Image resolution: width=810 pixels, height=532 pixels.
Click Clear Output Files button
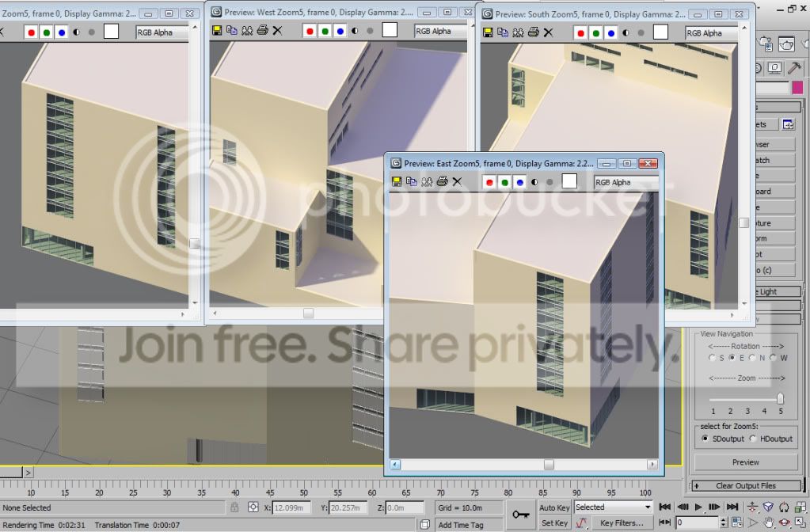[745, 485]
